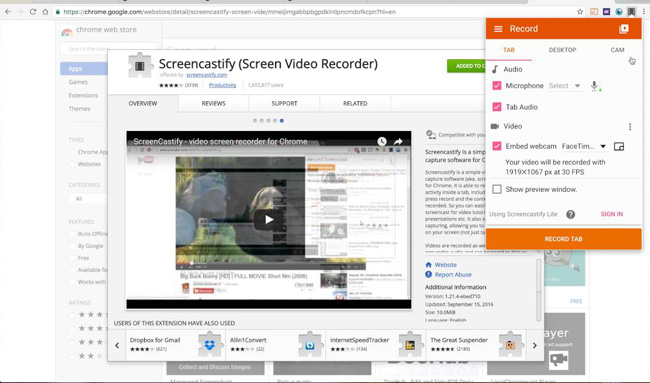
Task: Check the Chrome Apps type filter
Action: (73, 152)
